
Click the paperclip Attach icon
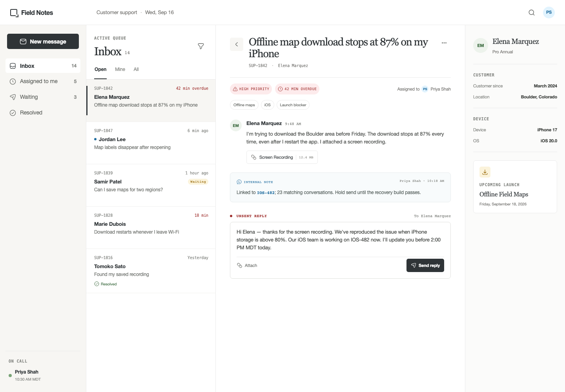[240, 265]
